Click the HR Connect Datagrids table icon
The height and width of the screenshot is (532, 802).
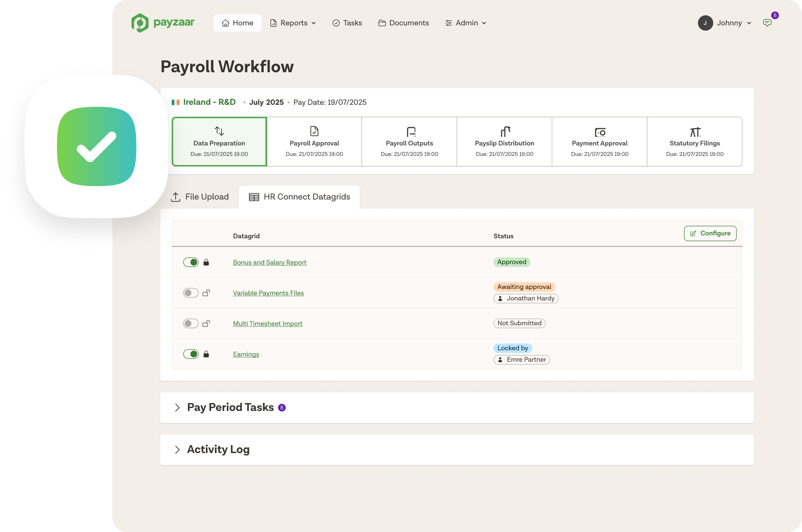click(254, 197)
